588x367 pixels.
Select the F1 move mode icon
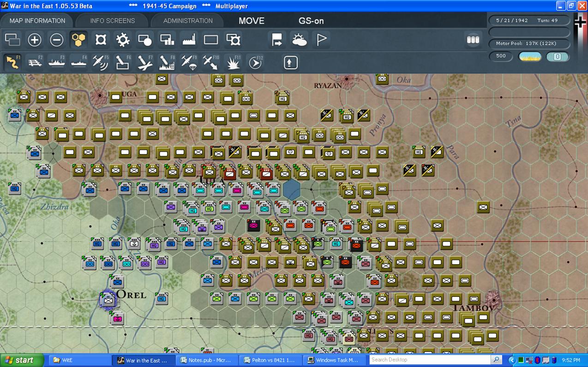(x=12, y=62)
